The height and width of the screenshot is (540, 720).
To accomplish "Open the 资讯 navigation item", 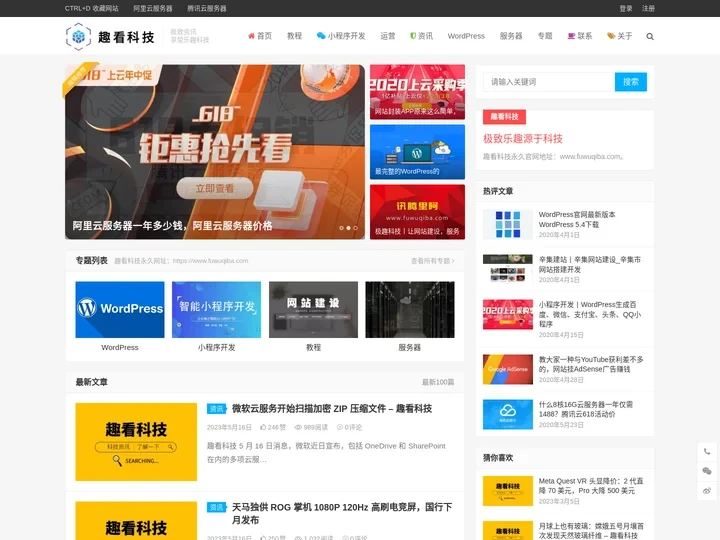I will coord(421,36).
